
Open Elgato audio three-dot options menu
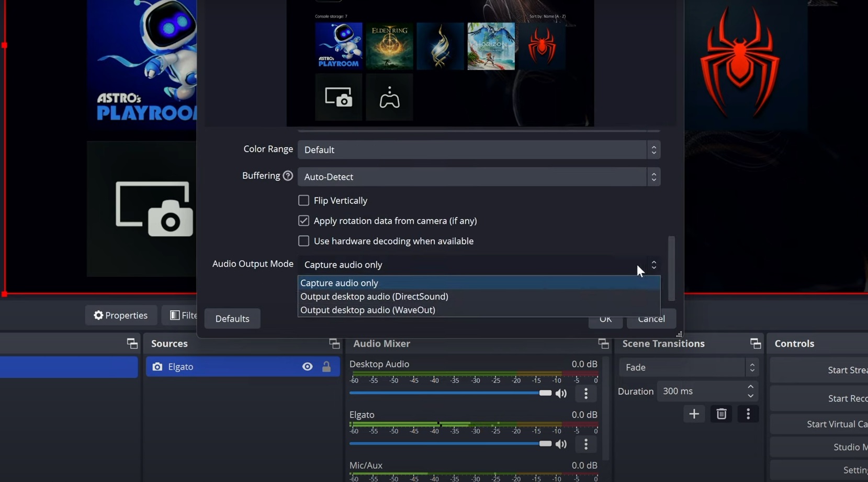(586, 444)
